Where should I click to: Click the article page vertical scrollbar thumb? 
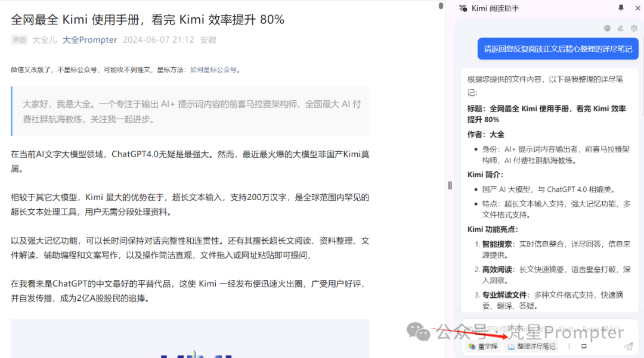pyautogui.click(x=441, y=6)
